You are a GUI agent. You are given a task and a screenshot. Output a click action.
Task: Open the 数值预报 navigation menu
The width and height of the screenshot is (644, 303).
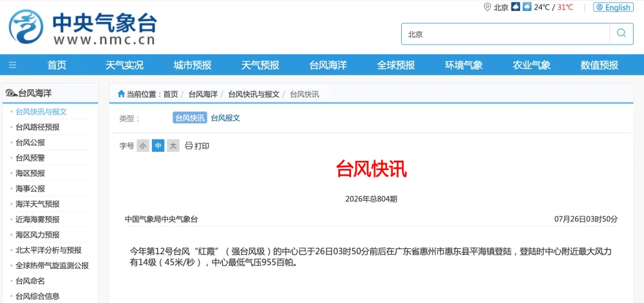[x=599, y=65]
